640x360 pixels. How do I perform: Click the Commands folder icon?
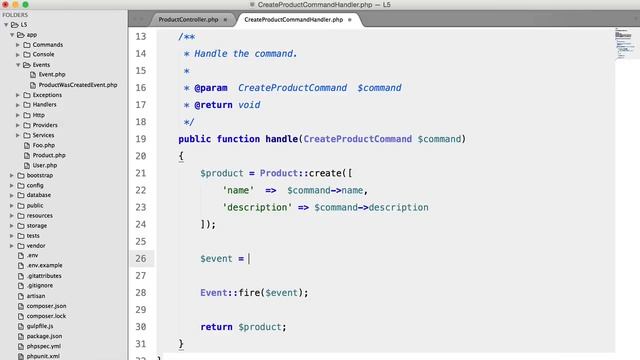point(27,45)
